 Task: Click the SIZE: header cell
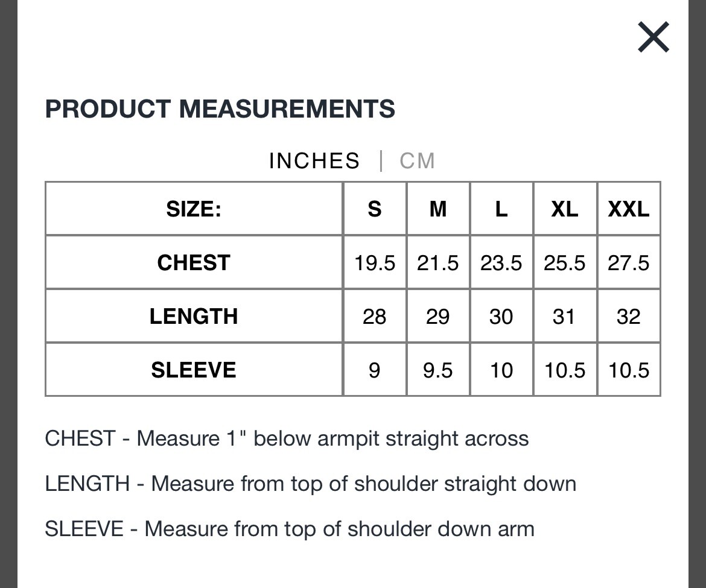point(194,209)
